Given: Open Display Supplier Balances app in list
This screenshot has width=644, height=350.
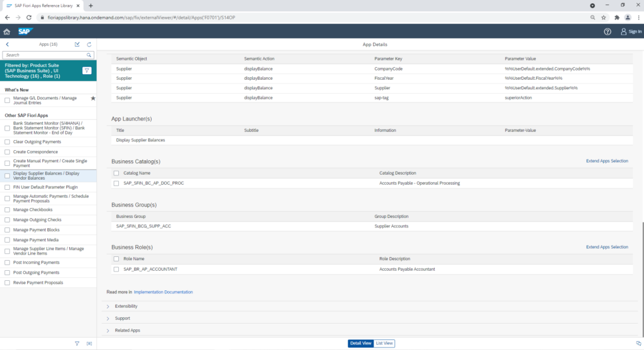Looking at the screenshot, I should click(48, 175).
